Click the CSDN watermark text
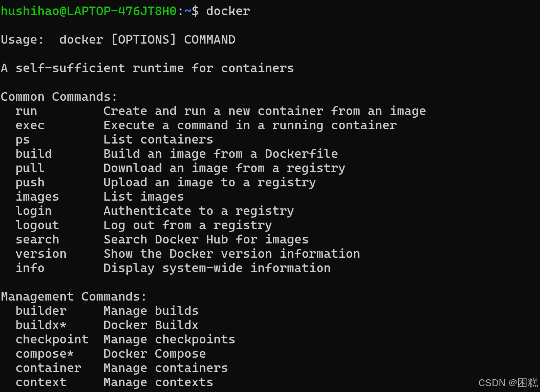This screenshot has height=392, width=540. 508,383
